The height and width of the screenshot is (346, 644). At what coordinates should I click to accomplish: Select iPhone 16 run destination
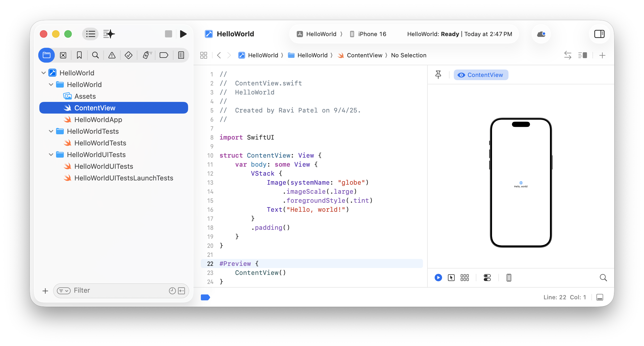coord(368,34)
